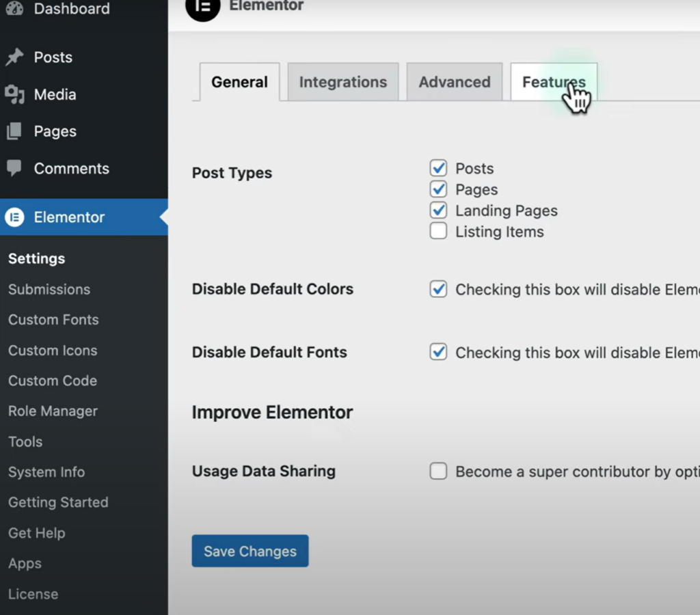Open License submenu item
The height and width of the screenshot is (615, 700).
pyautogui.click(x=33, y=594)
